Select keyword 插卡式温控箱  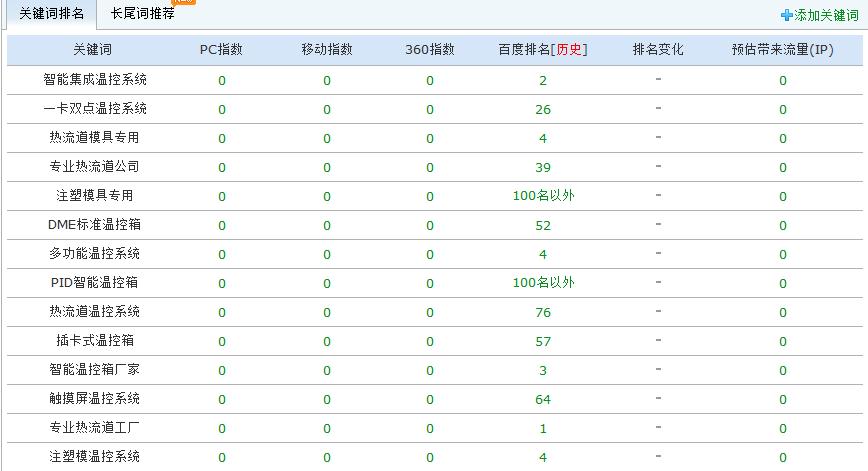coord(95,340)
